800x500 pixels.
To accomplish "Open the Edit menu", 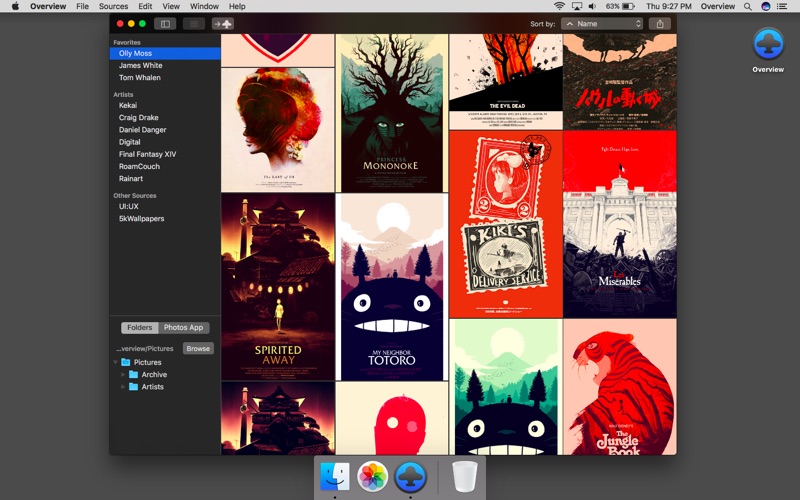I will [x=145, y=6].
